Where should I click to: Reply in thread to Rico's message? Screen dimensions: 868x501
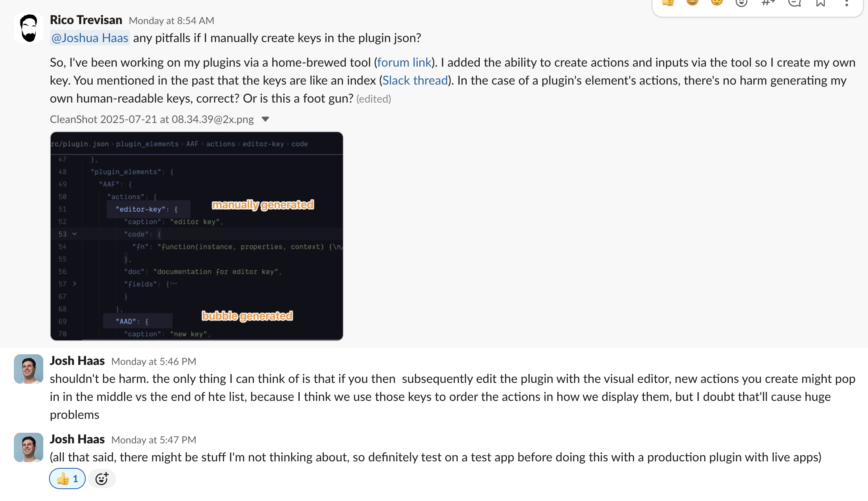point(795,3)
